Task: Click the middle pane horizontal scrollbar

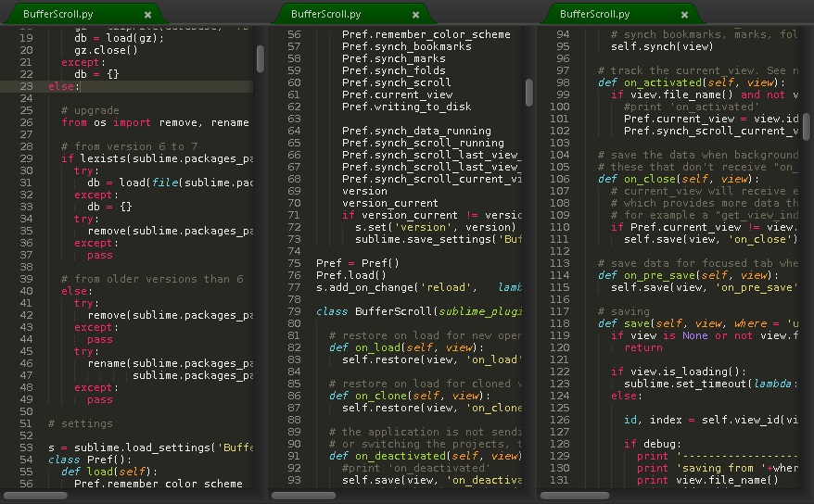Action: pos(304,496)
